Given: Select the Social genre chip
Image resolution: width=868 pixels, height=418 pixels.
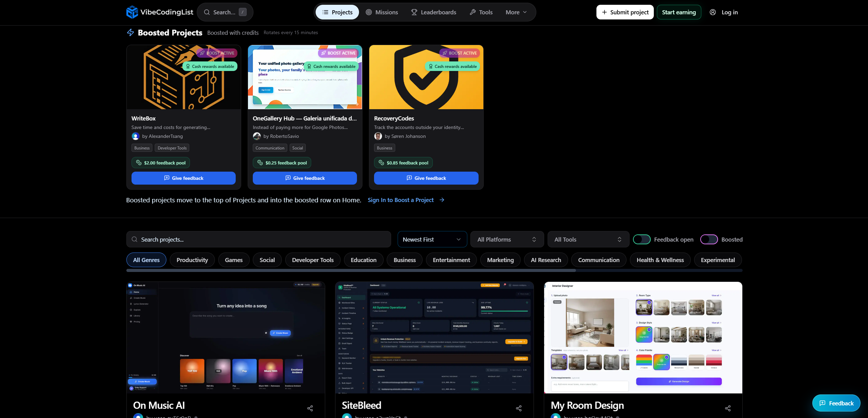Looking at the screenshot, I should click(267, 260).
